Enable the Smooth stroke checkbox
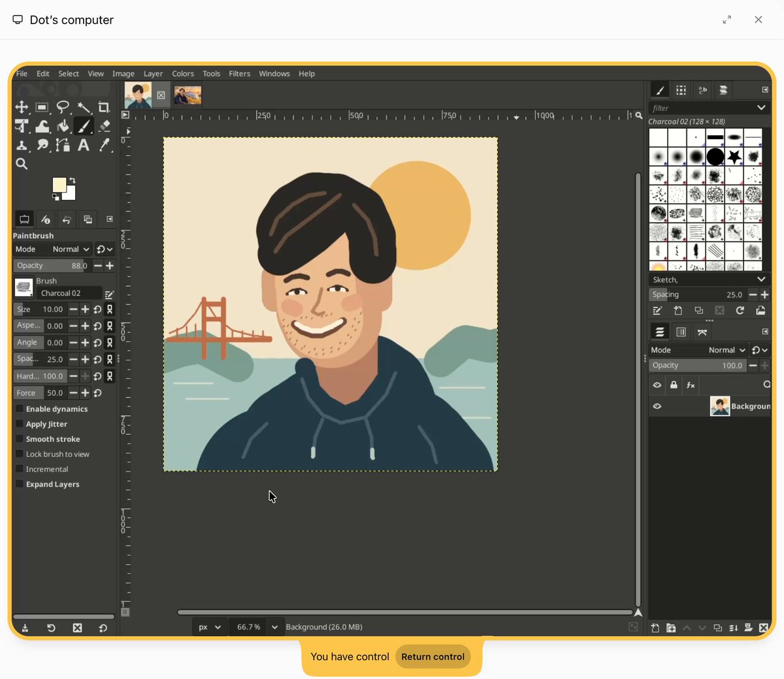The image size is (784, 679). click(x=20, y=439)
